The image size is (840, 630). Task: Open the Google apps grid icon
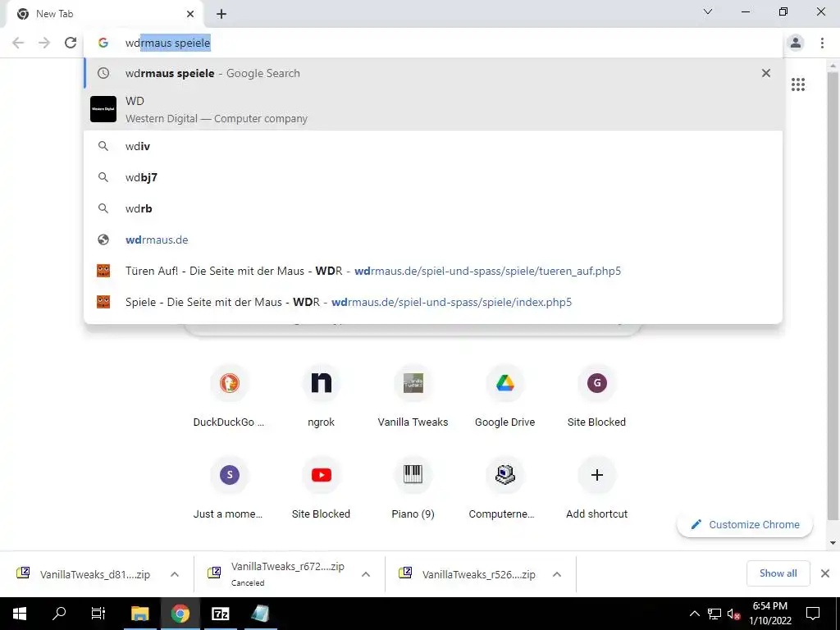click(797, 84)
